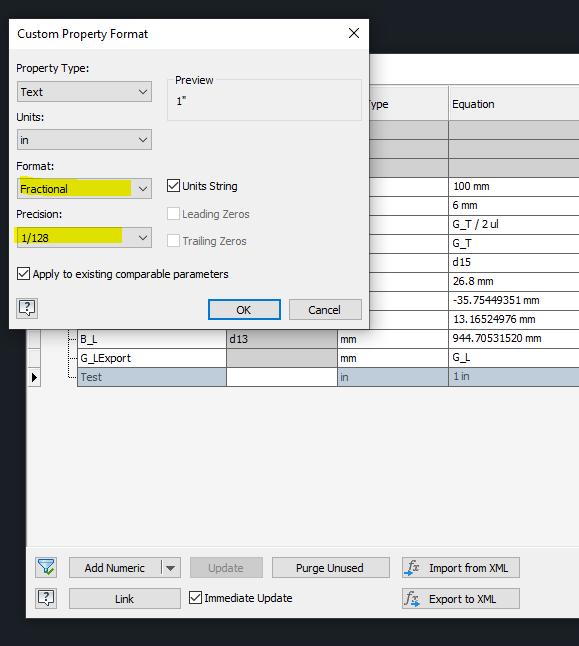Click the 100 mm equation cell
The height and width of the screenshot is (646, 579).
(x=514, y=187)
